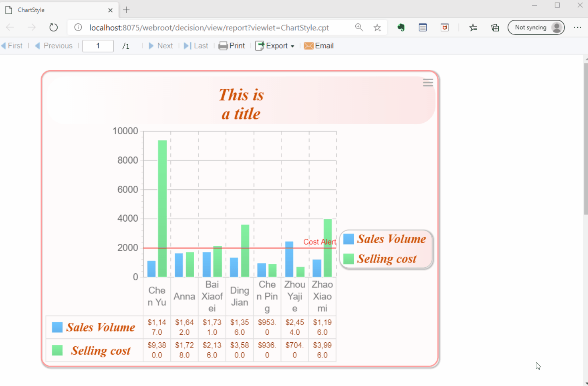Viewport: 588px width, 386px height.
Task: Click Not syncing to enable sync
Action: click(531, 27)
